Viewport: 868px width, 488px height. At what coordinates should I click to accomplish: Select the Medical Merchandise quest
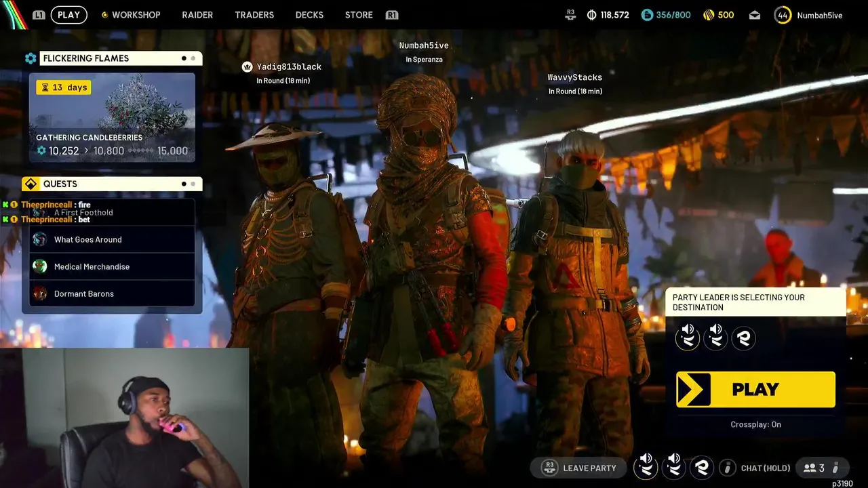tap(112, 266)
